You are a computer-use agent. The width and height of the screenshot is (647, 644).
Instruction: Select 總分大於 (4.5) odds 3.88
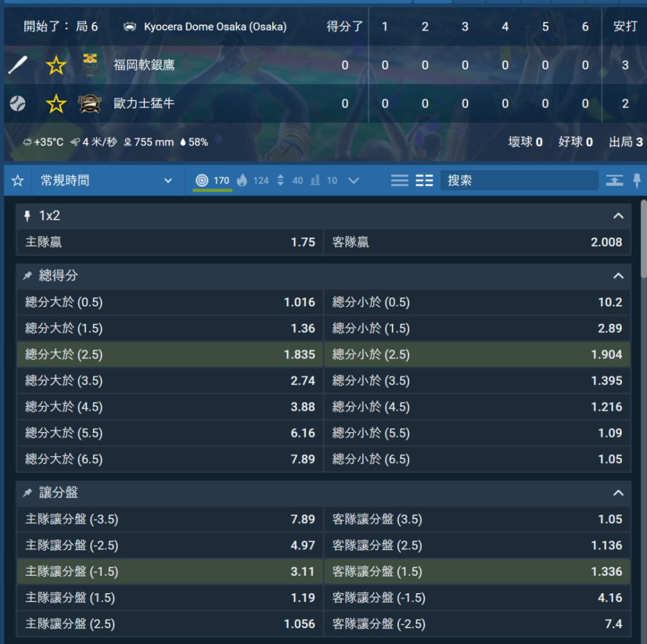pos(169,407)
